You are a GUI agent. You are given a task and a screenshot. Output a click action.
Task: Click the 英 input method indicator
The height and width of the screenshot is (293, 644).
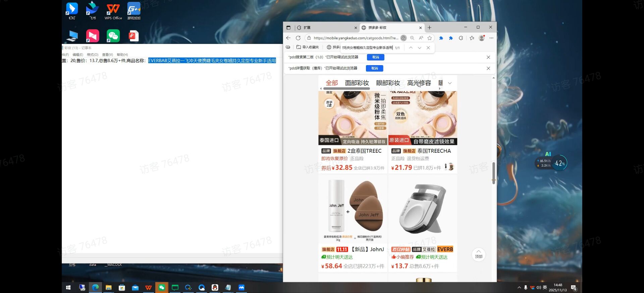545,287
